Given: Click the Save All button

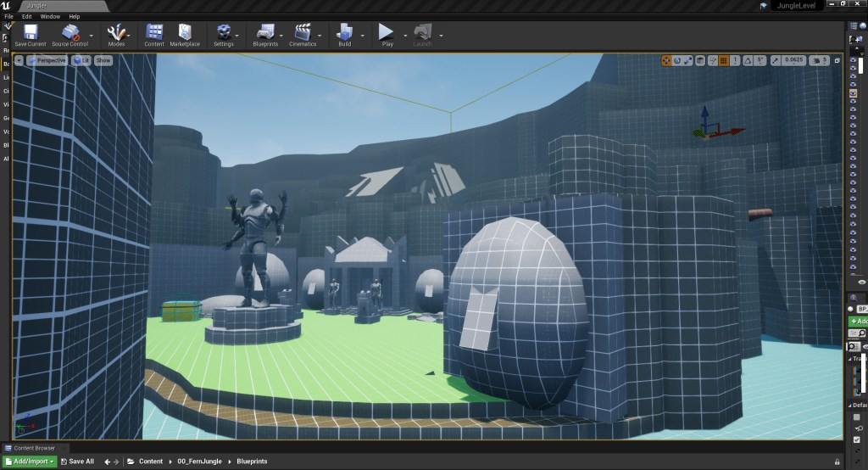Looking at the screenshot, I should [x=77, y=462].
